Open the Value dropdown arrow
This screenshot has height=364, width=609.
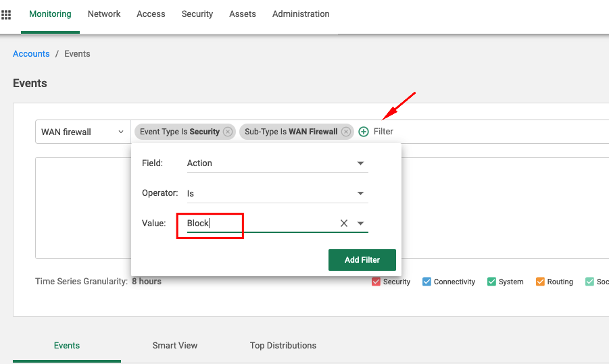pos(361,224)
